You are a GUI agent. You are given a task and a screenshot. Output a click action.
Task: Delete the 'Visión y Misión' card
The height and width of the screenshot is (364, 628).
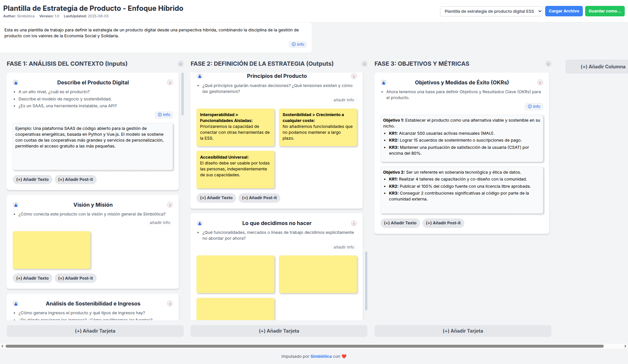pyautogui.click(x=170, y=205)
